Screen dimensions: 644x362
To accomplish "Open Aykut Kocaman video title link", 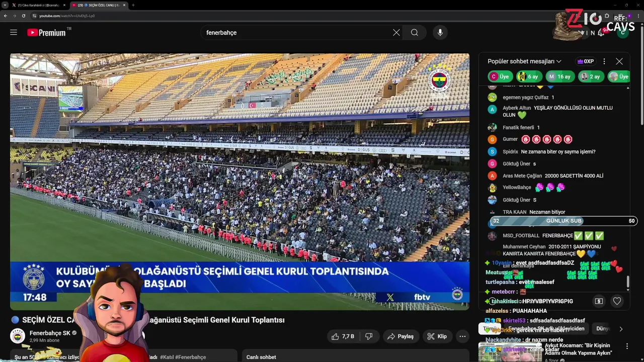I will [579, 349].
